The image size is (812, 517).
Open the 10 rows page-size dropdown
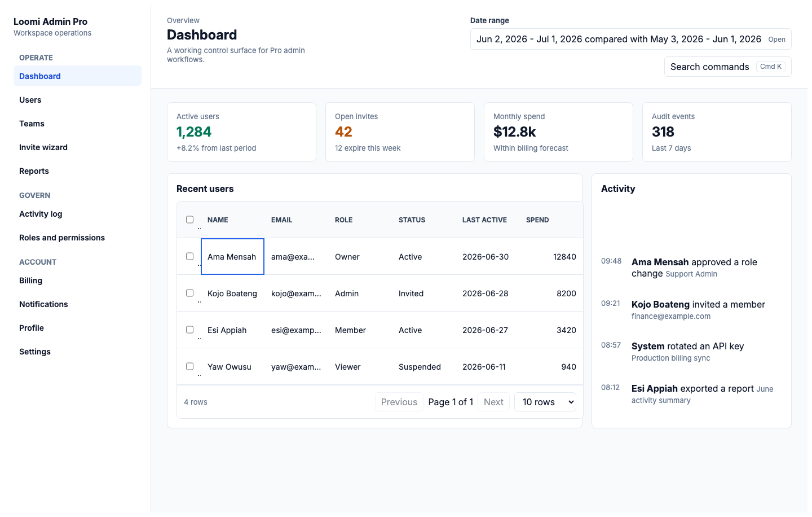(545, 402)
